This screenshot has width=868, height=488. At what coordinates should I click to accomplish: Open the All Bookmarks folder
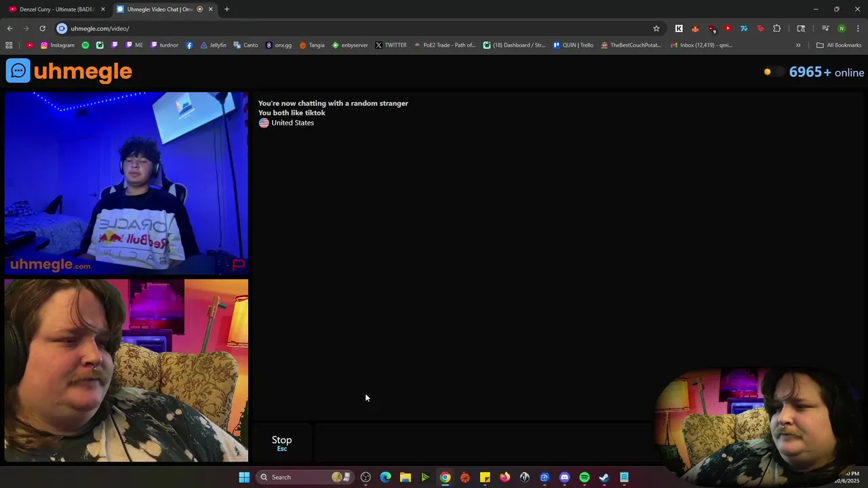839,45
